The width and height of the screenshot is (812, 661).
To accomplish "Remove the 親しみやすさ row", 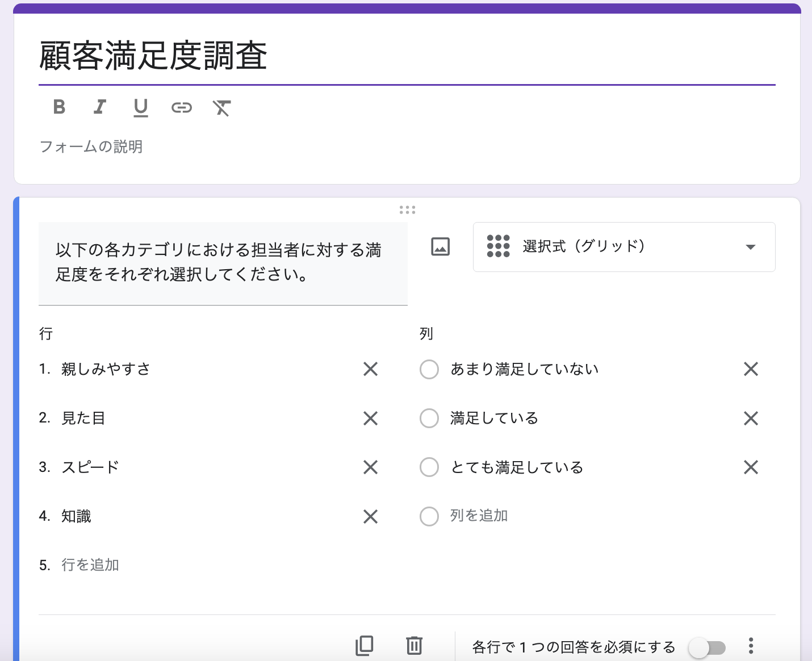I will (x=370, y=369).
